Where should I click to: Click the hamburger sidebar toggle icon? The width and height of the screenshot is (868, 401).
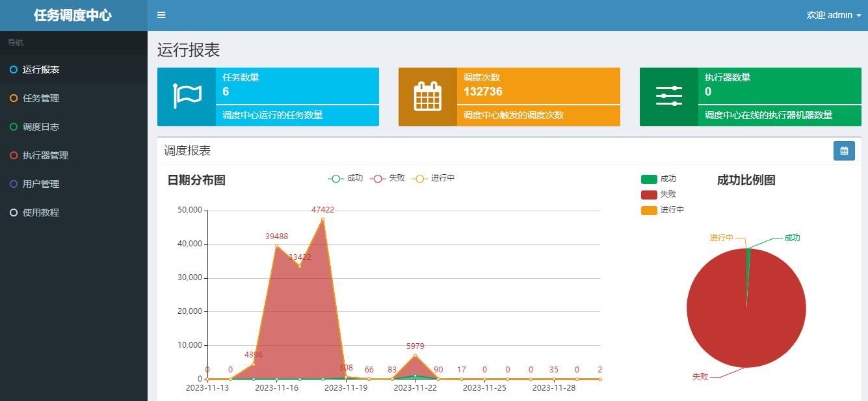pyautogui.click(x=161, y=16)
